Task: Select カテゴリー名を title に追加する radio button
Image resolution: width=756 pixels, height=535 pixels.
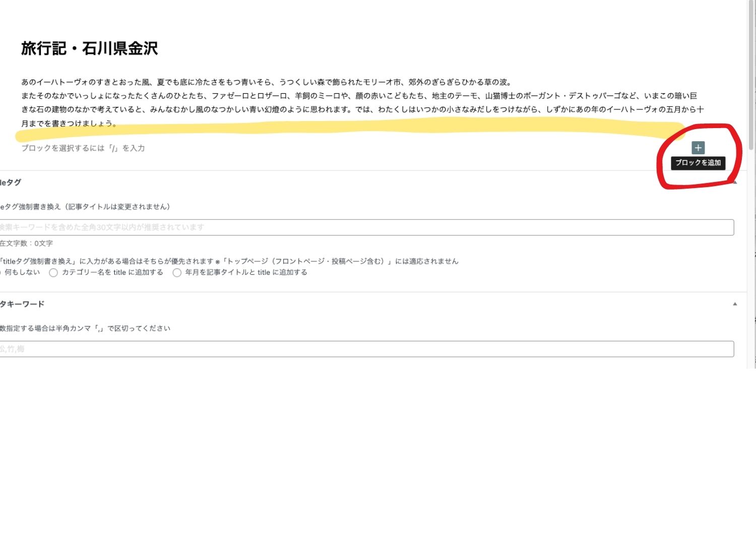Action: (53, 273)
